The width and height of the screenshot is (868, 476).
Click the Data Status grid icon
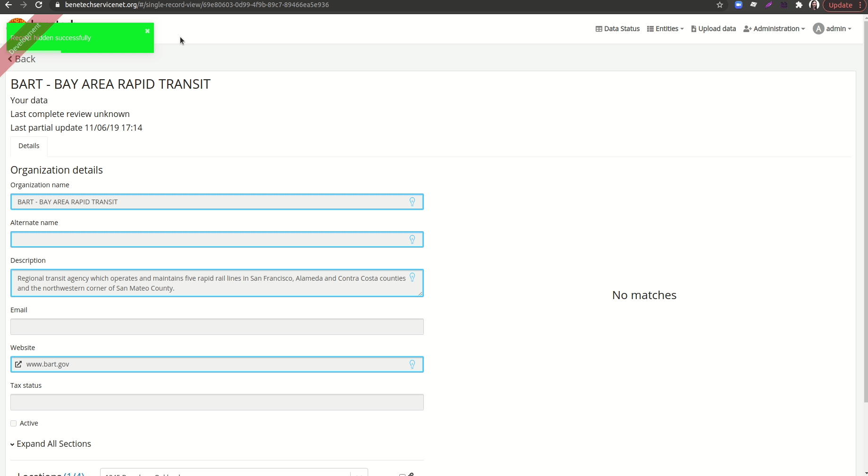(x=598, y=29)
